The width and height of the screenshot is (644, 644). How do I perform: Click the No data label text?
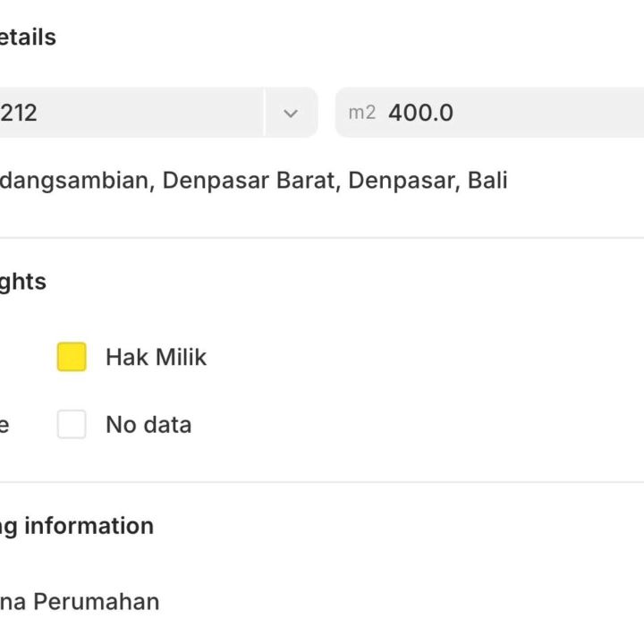148,424
